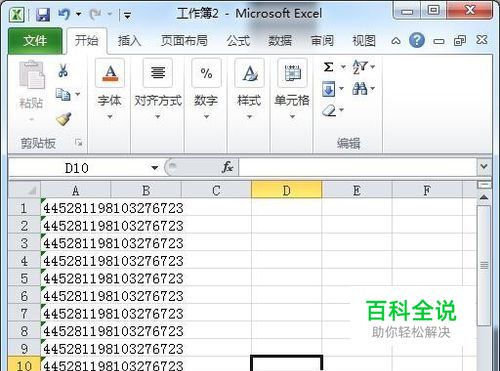Expand the AutoSum dropdown arrow

click(x=343, y=67)
